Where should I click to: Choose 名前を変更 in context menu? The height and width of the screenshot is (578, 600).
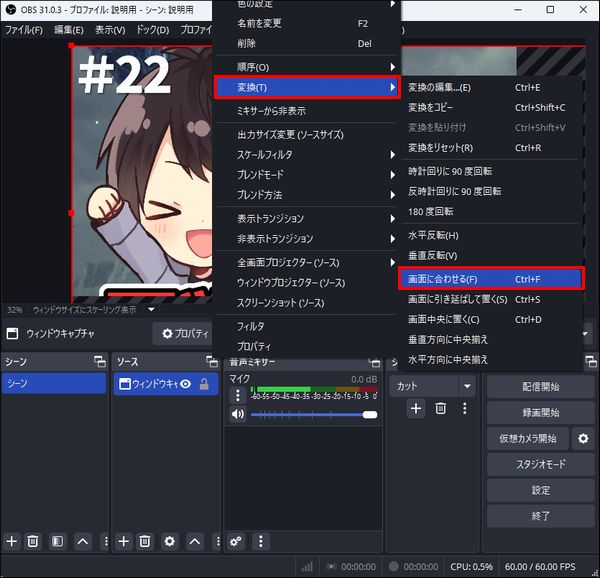coord(307,24)
